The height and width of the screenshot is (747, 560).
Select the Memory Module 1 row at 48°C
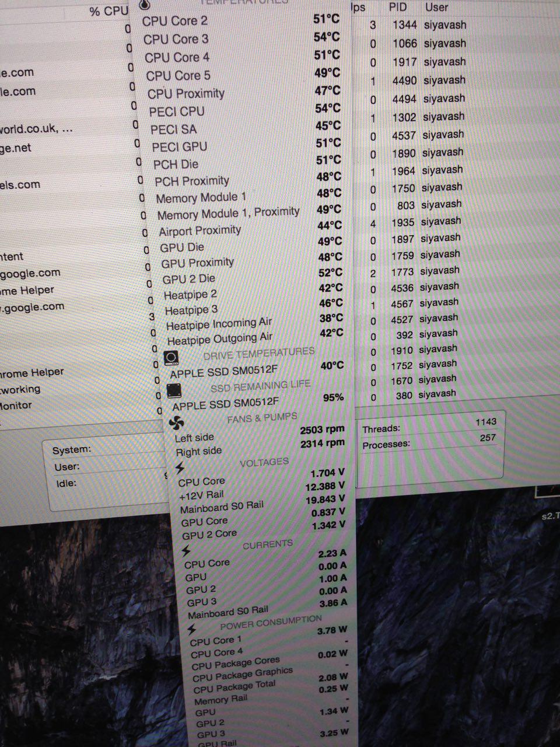coord(250,196)
